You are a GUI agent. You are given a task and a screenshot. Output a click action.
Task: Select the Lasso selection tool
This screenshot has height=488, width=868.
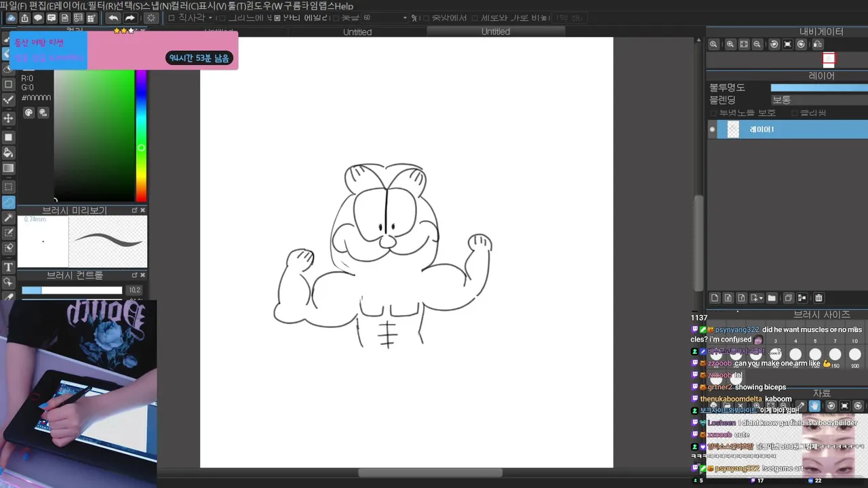tap(8, 202)
